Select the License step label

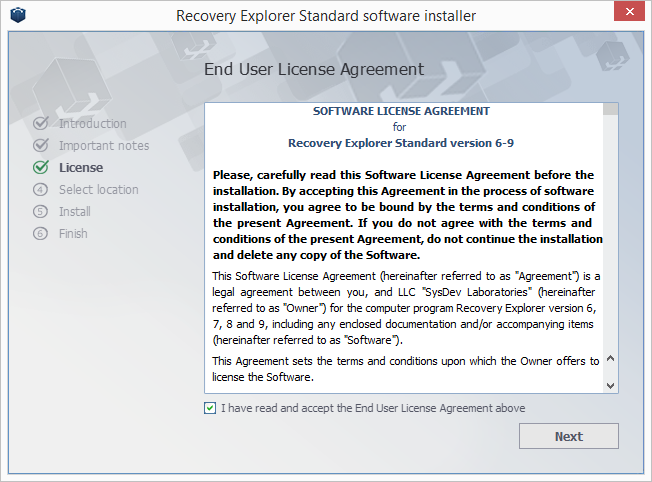[80, 168]
